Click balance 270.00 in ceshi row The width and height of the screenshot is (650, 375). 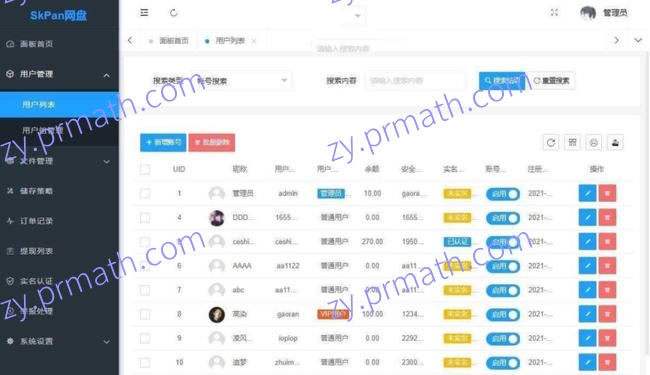(x=372, y=242)
